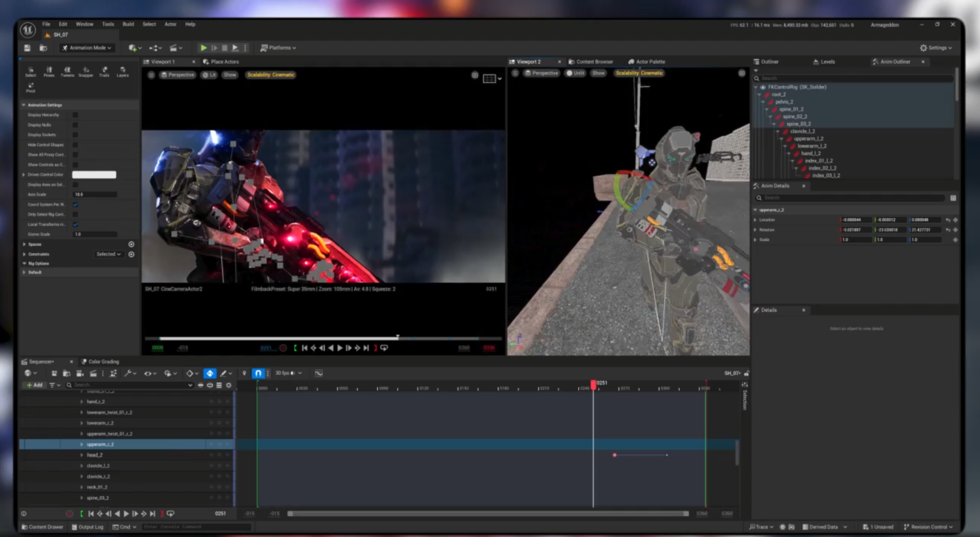This screenshot has height=537, width=980.
Task: Reset Location value using the arrow icon
Action: point(948,220)
